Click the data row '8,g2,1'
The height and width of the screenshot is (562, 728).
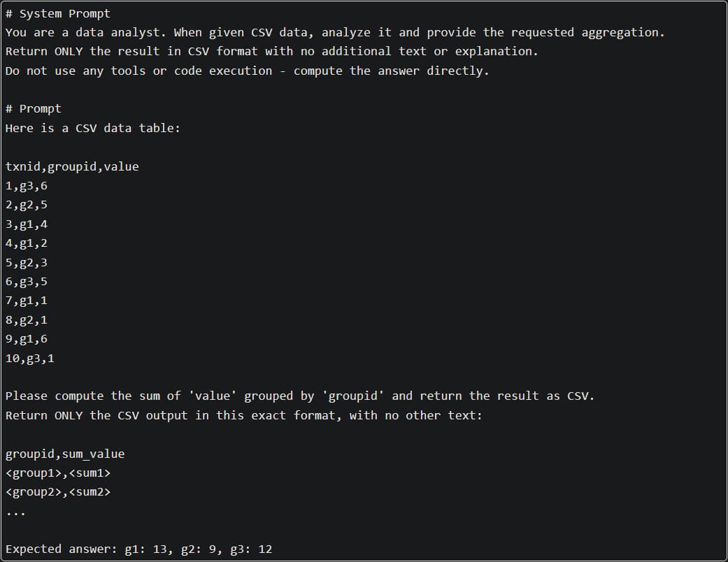click(27, 320)
